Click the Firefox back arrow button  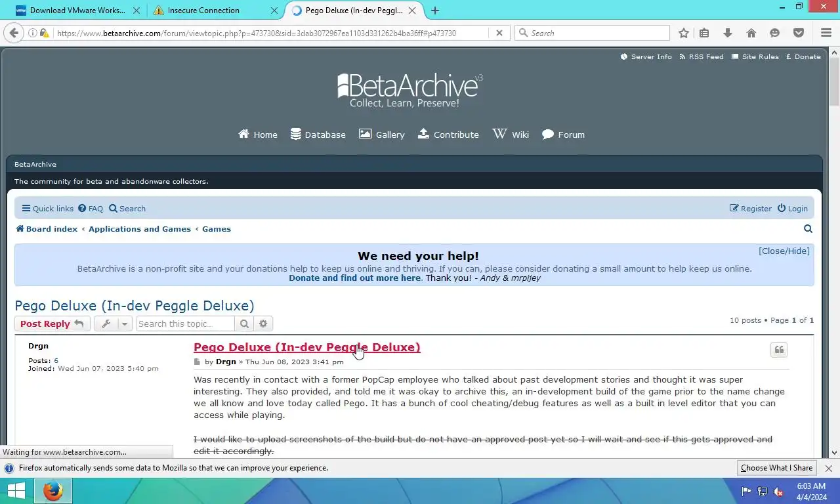tap(14, 33)
